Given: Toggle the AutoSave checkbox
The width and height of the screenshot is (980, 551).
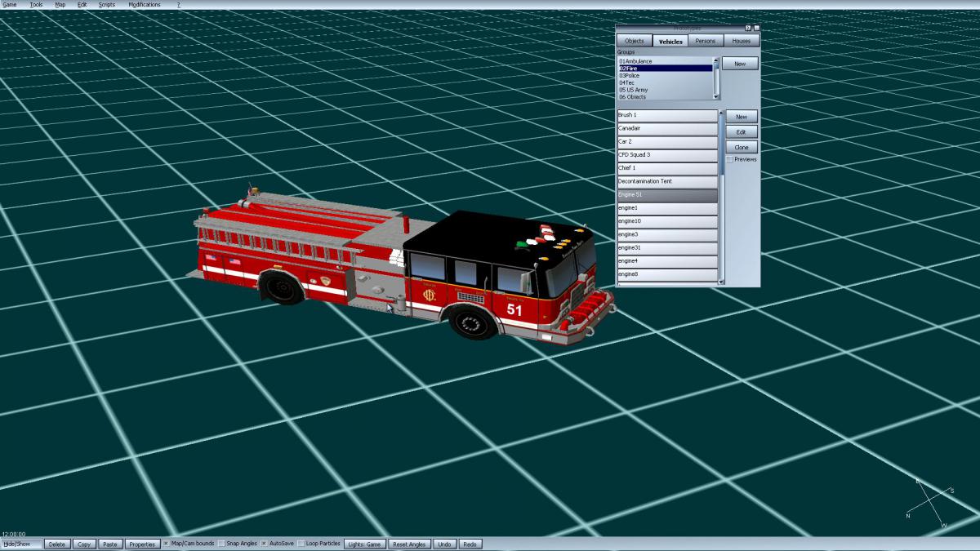Looking at the screenshot, I should [x=265, y=544].
